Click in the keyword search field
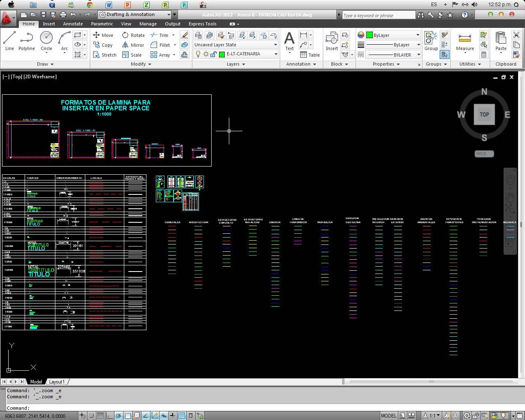The image size is (525, 420). (x=379, y=15)
